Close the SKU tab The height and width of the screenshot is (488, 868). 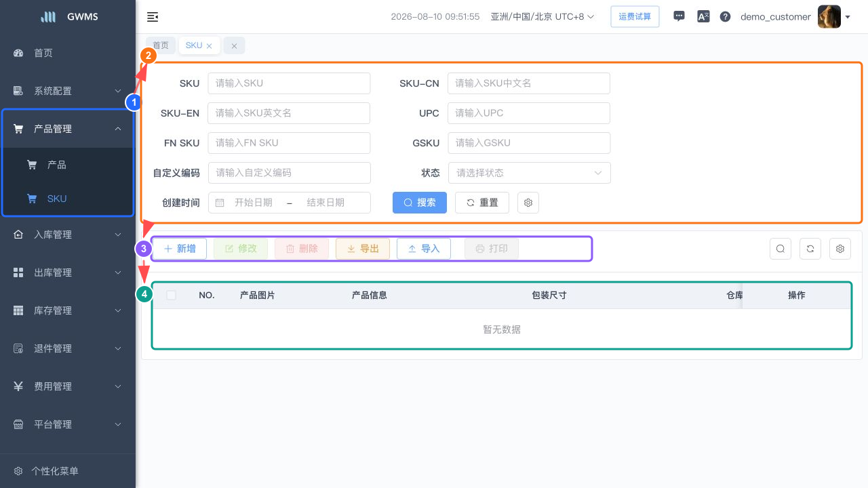(x=209, y=46)
